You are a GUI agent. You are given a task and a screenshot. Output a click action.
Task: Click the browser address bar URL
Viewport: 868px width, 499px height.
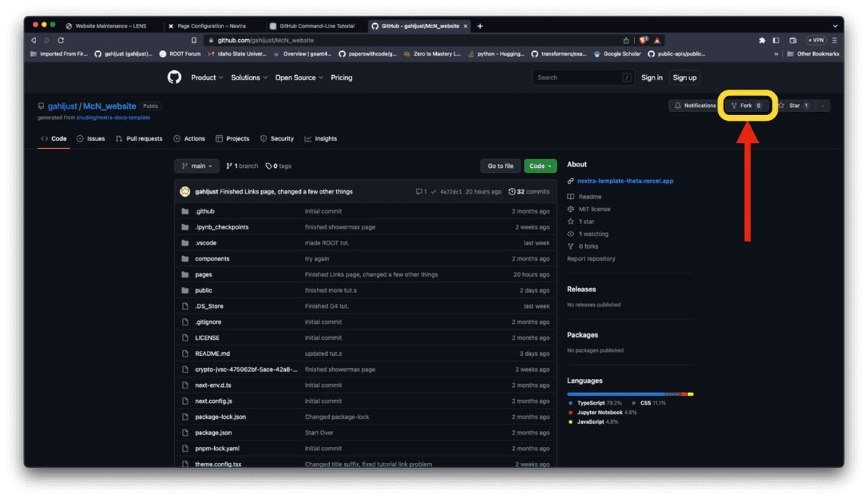265,40
